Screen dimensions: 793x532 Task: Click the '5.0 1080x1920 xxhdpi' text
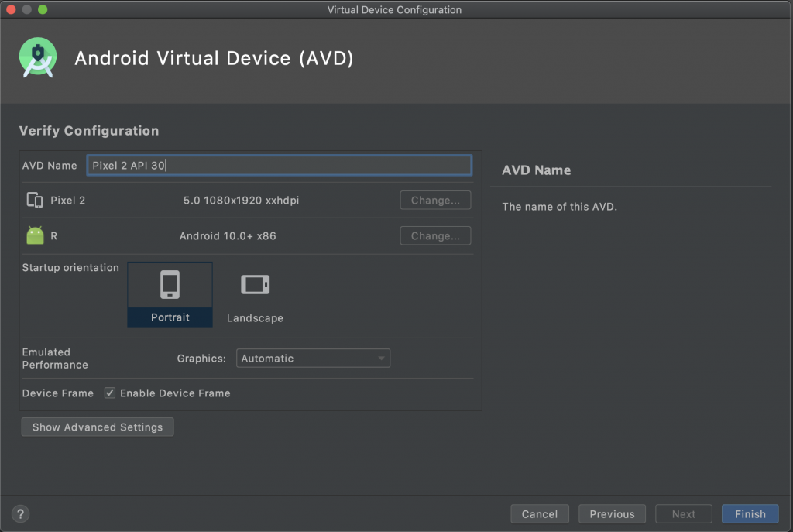[x=242, y=201]
